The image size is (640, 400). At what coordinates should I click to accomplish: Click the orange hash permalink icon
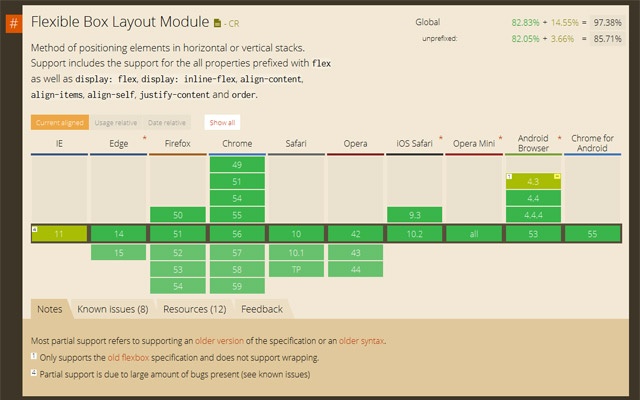coord(13,23)
